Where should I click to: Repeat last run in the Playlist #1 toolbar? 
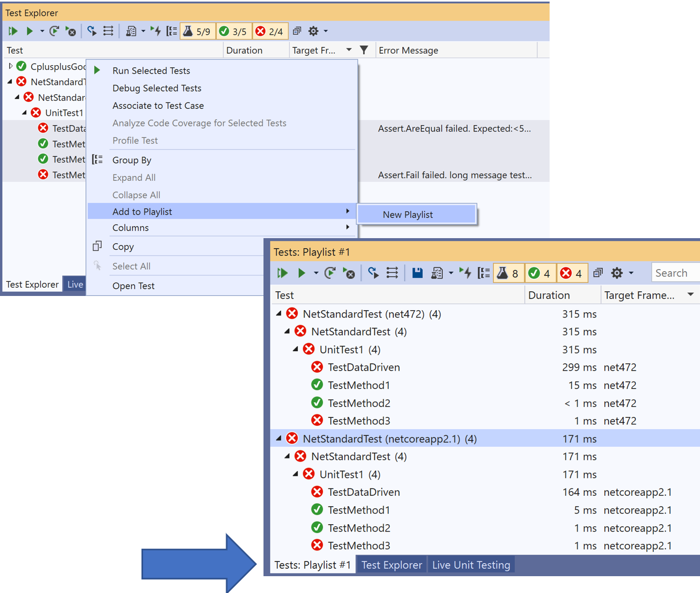(330, 273)
